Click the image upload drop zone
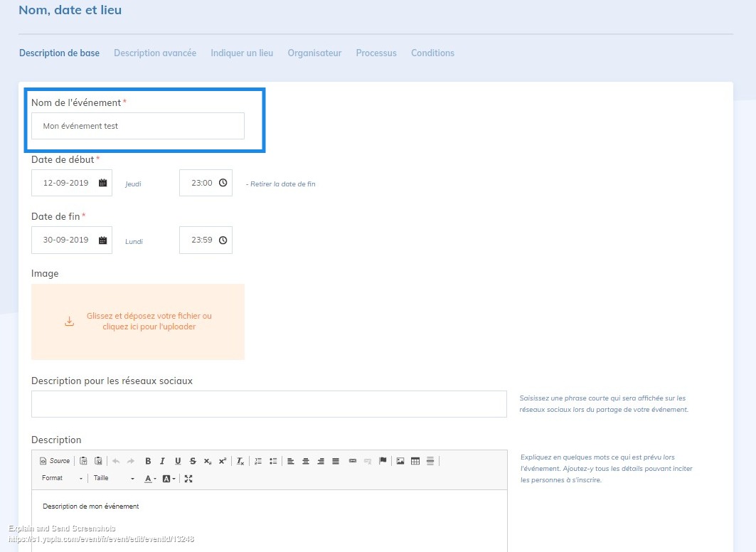Image resolution: width=756 pixels, height=552 pixels. click(x=138, y=322)
